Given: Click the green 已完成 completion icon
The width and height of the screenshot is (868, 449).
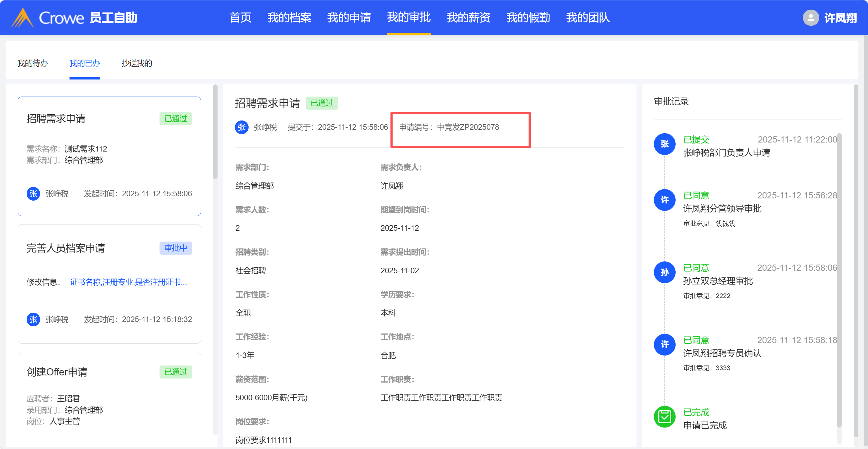Looking at the screenshot, I should point(664,417).
